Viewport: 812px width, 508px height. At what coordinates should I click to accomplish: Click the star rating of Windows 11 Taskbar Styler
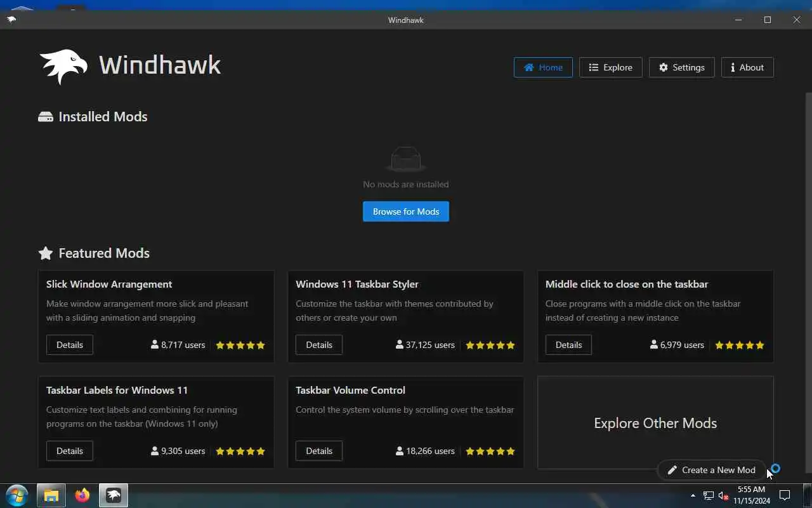coord(490,345)
